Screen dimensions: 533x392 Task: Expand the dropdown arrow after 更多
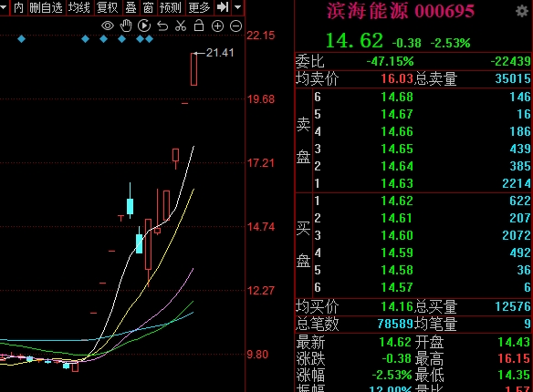click(x=238, y=7)
